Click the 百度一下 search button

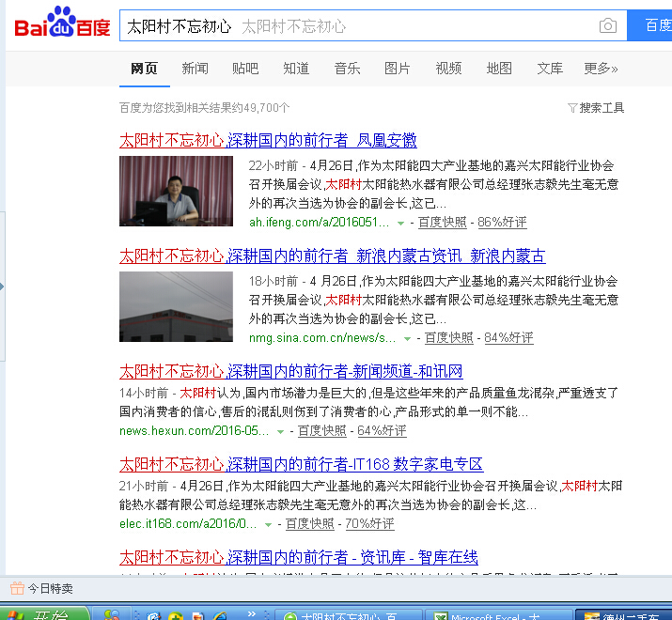pos(655,25)
